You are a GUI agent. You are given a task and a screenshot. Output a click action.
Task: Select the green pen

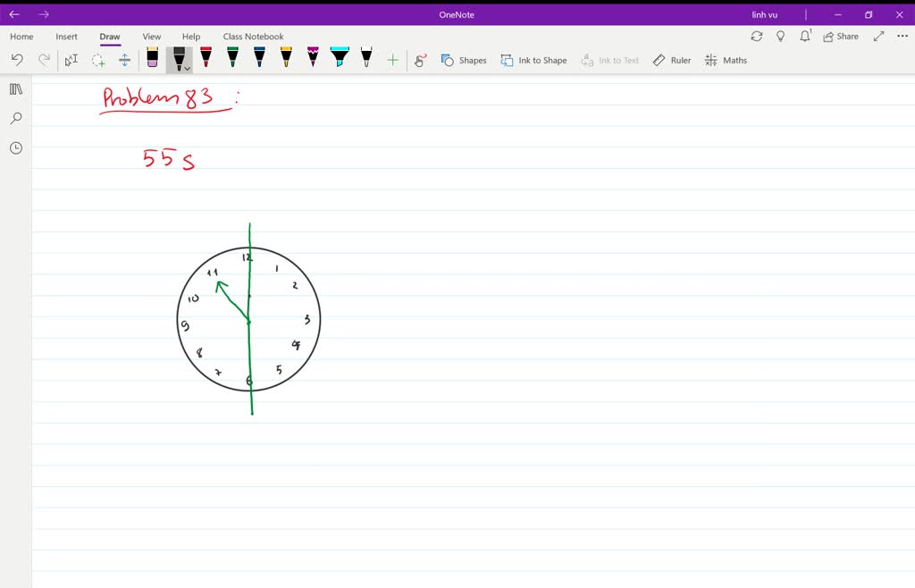231,60
